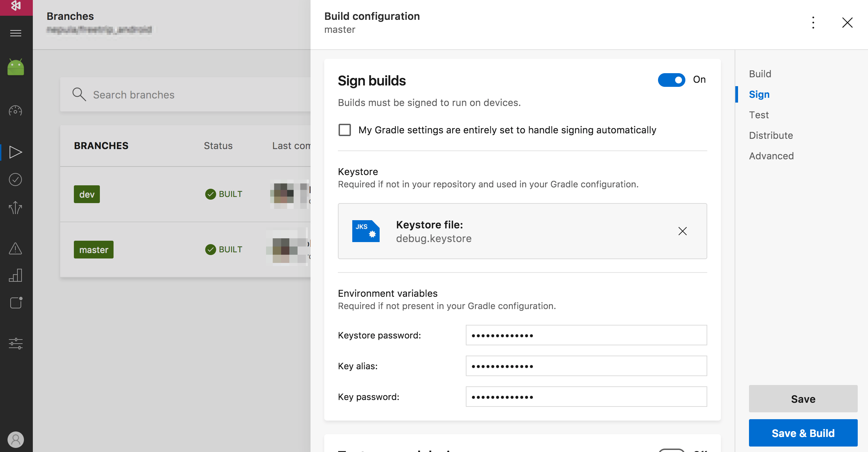This screenshot has width=868, height=452.
Task: Open the three-dot more options menu
Action: point(813,23)
